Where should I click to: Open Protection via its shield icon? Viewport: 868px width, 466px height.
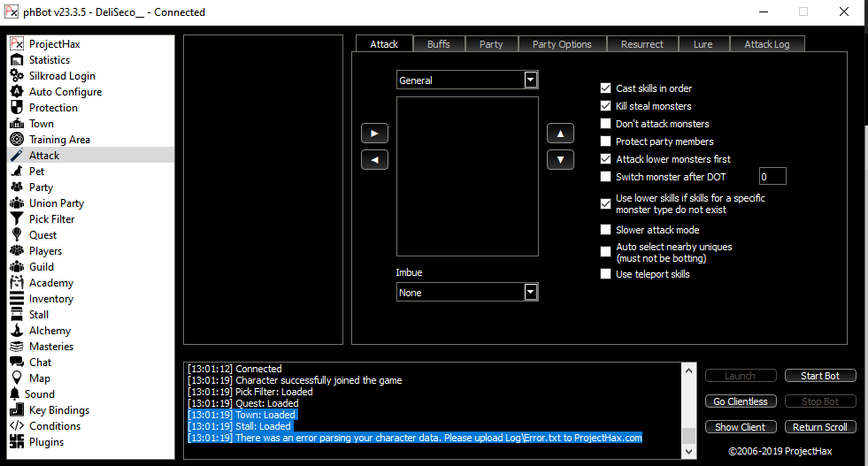coord(16,108)
